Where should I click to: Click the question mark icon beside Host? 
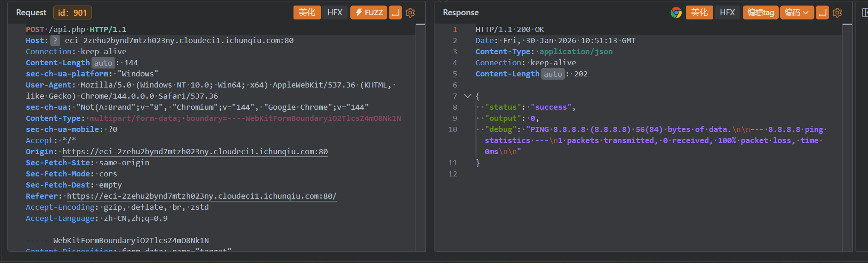click(55, 41)
